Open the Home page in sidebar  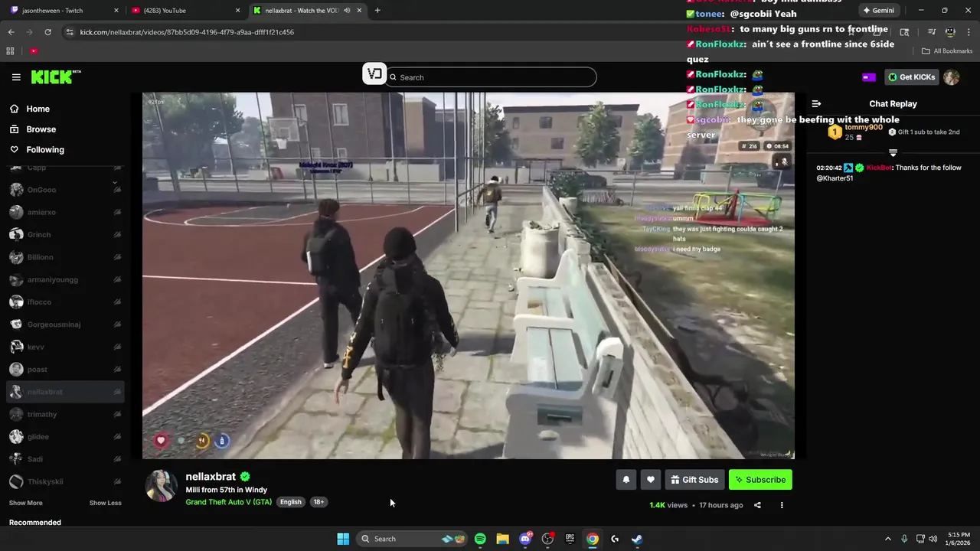coord(38,109)
